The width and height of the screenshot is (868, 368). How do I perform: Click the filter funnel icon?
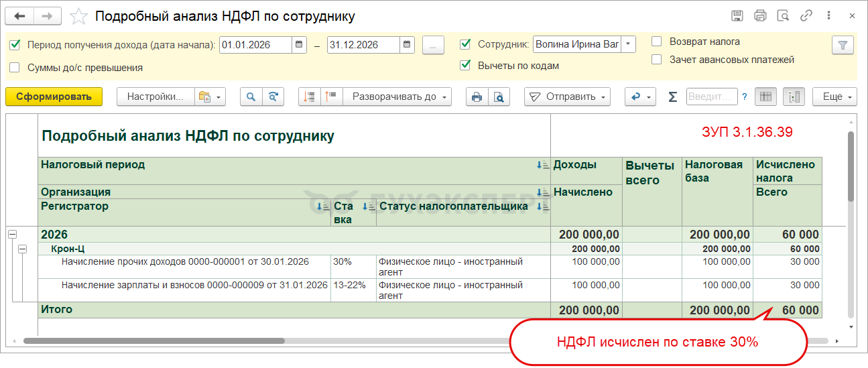coord(843,45)
